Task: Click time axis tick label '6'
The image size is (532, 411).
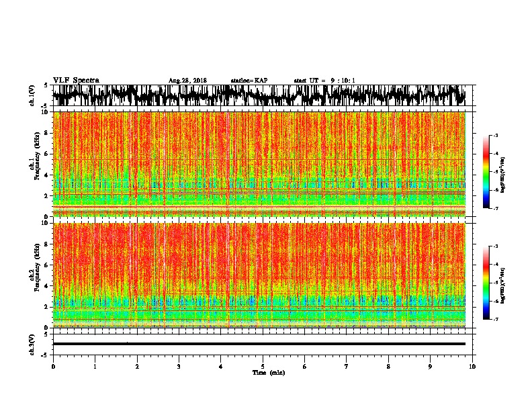Action: 305,367
